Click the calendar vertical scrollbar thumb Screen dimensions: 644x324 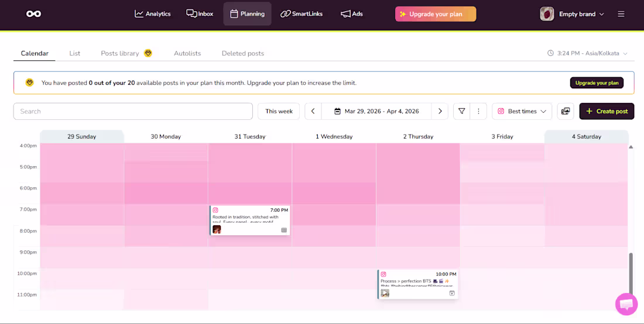[x=631, y=274]
